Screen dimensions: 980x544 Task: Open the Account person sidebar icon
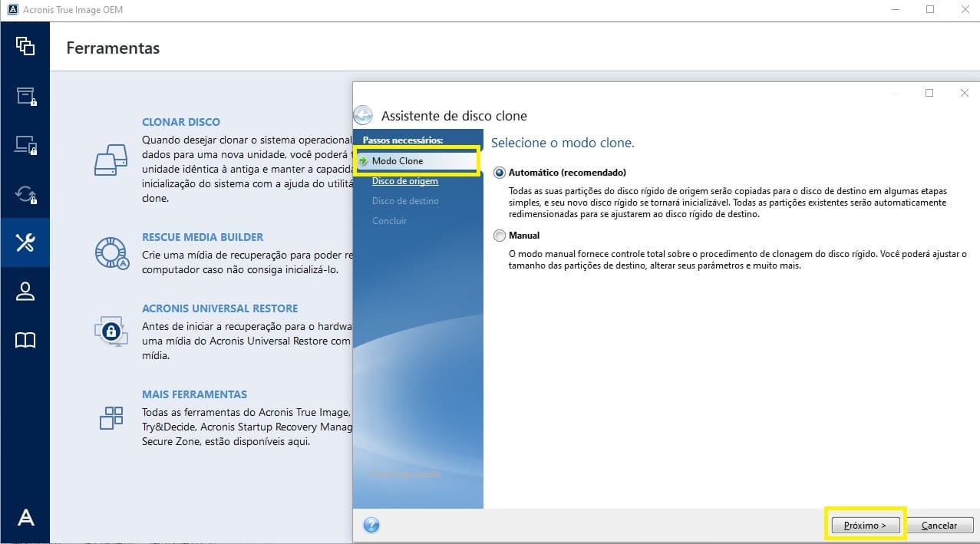click(25, 292)
